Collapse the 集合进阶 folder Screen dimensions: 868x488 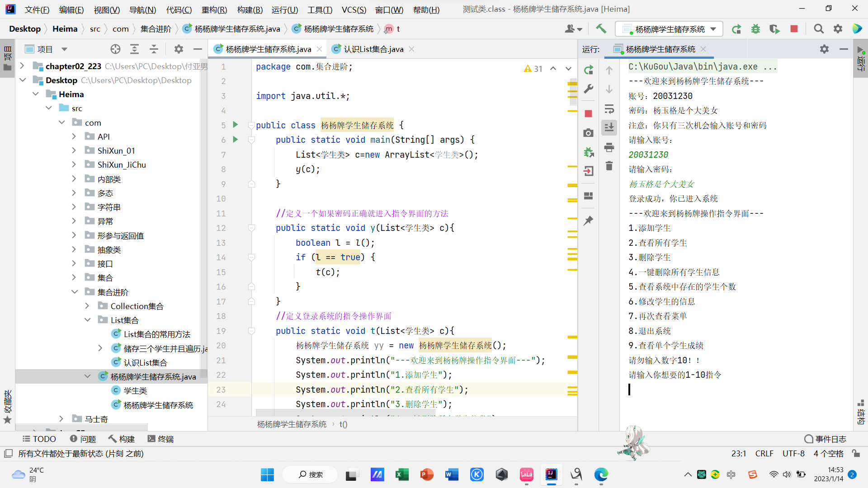point(74,292)
